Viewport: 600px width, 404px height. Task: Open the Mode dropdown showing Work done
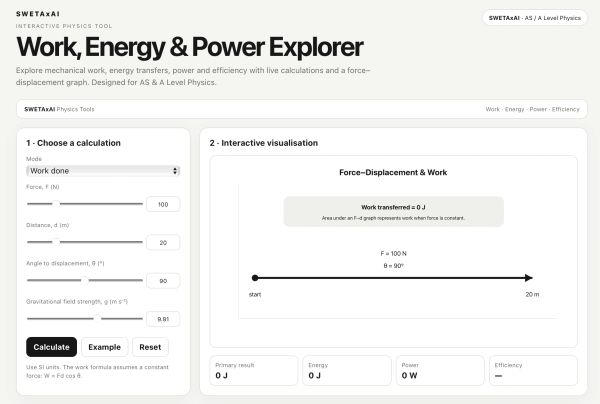(x=103, y=171)
